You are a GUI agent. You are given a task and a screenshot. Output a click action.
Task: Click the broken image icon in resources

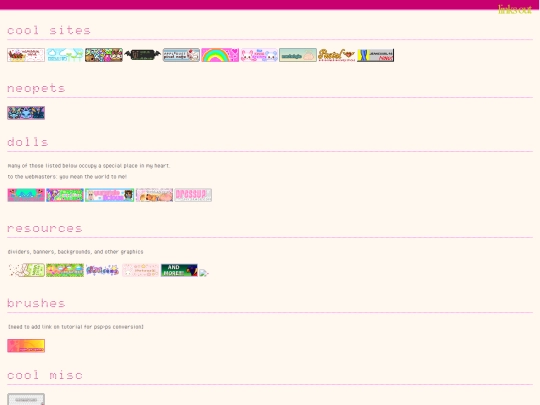204,273
